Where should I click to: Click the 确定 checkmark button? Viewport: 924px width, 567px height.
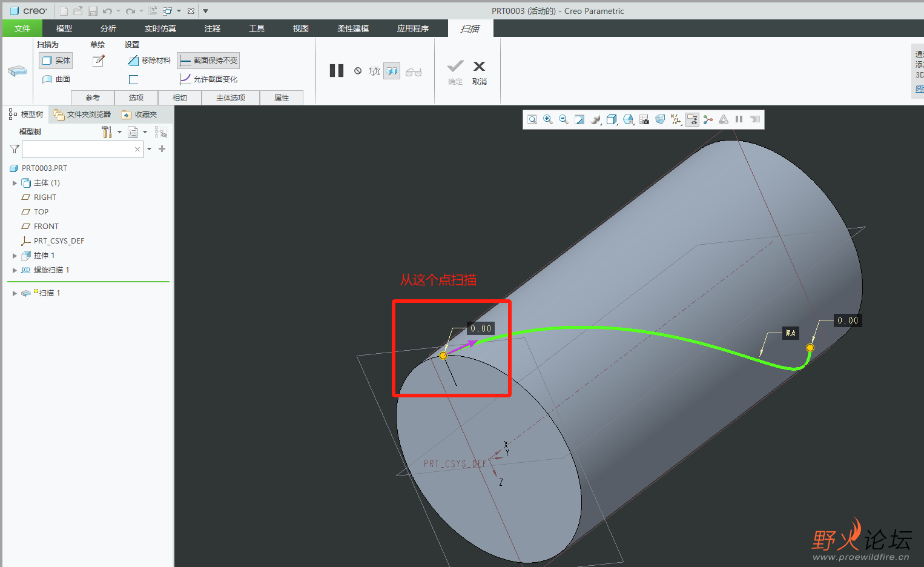tap(455, 73)
